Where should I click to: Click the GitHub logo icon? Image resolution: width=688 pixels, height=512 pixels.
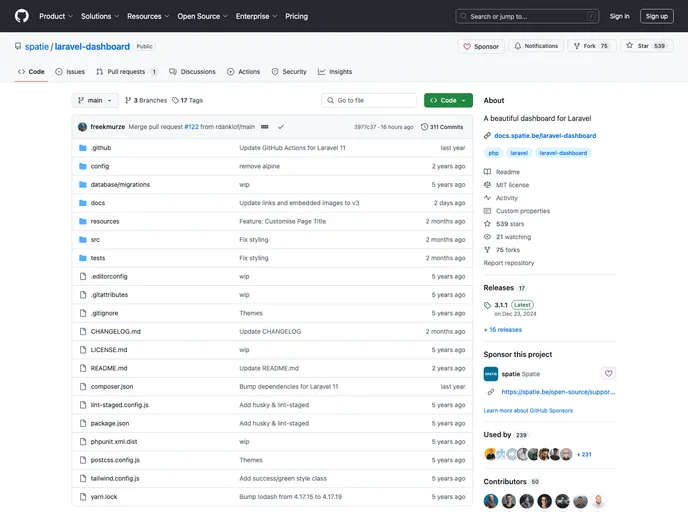[22, 16]
